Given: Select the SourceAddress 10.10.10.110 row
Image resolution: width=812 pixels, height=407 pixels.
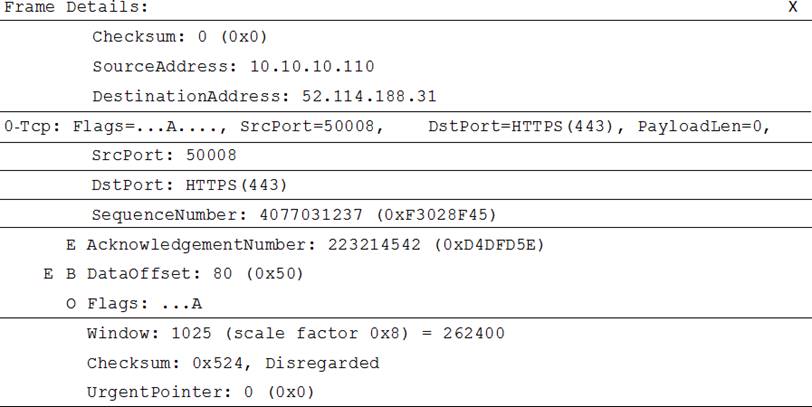Looking at the screenshot, I should pos(233,67).
